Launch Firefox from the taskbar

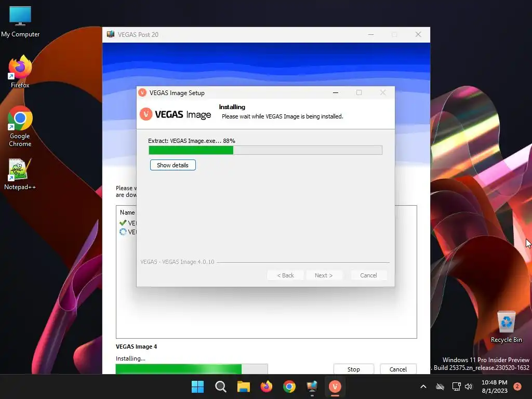pos(267,387)
